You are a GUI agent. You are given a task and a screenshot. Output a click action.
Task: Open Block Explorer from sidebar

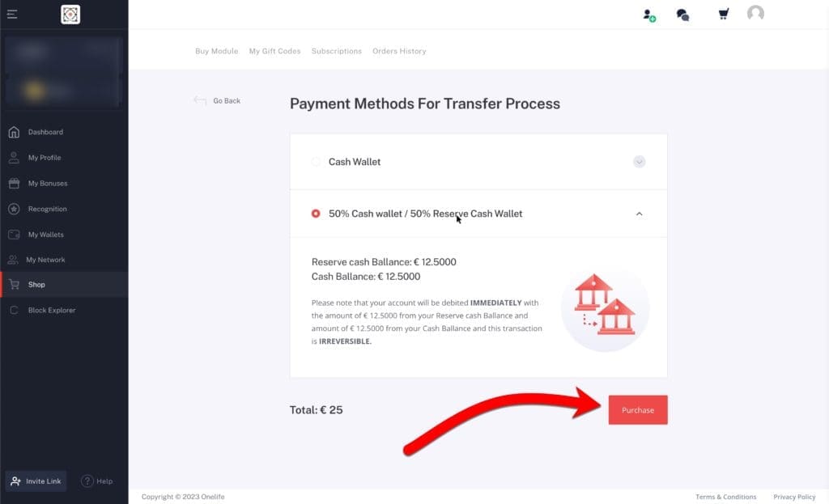[52, 310]
